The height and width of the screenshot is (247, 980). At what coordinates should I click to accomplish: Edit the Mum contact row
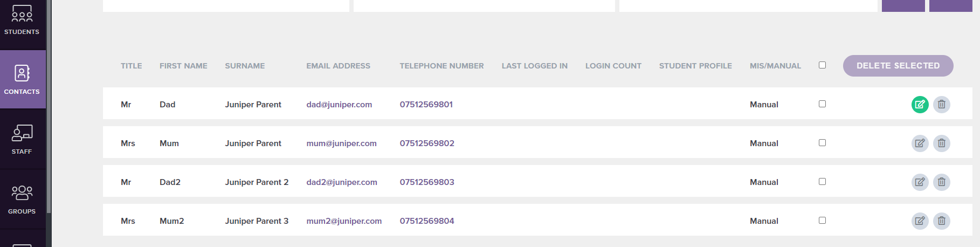(x=920, y=143)
